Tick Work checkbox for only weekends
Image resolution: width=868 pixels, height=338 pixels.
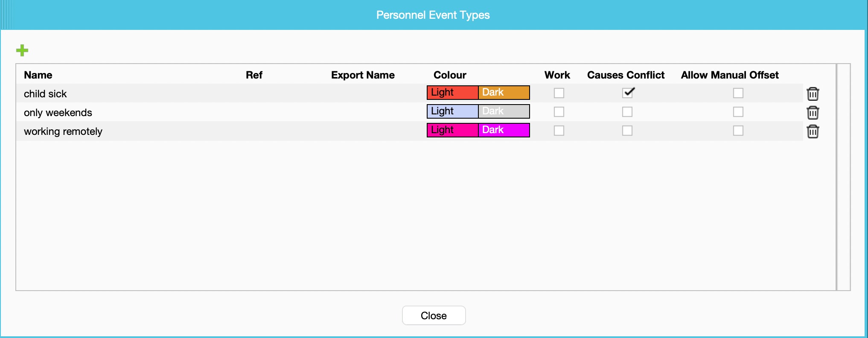559,112
